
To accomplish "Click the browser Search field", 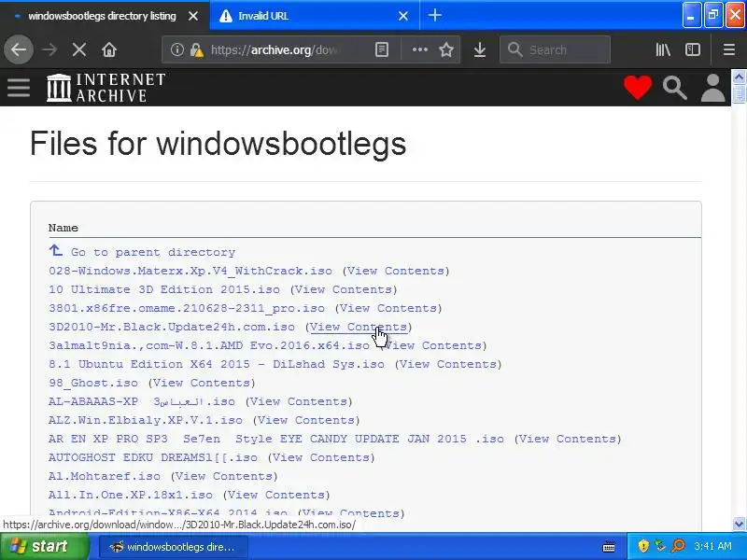I will pos(555,49).
